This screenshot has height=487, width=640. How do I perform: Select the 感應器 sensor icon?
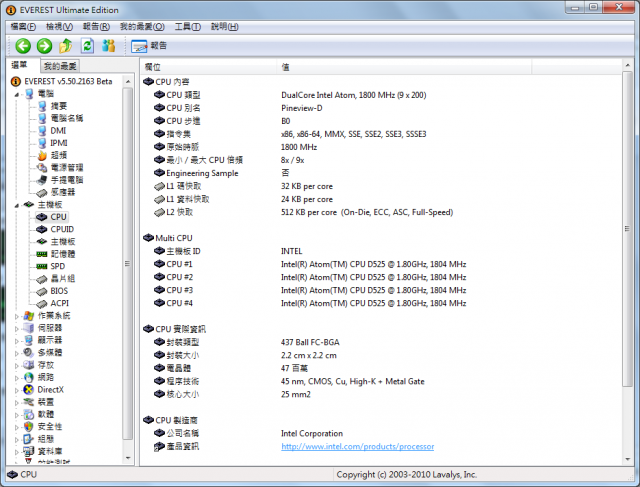(42, 192)
